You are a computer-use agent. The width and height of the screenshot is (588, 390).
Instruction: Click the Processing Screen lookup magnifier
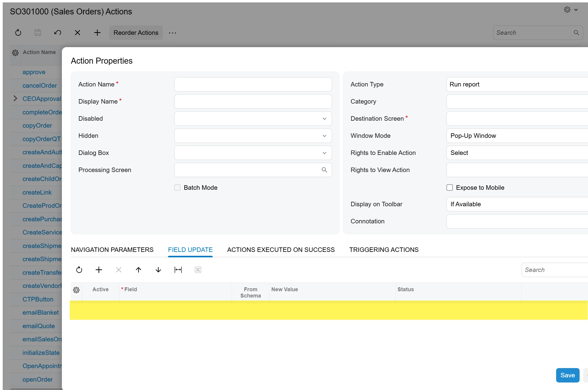tap(324, 170)
